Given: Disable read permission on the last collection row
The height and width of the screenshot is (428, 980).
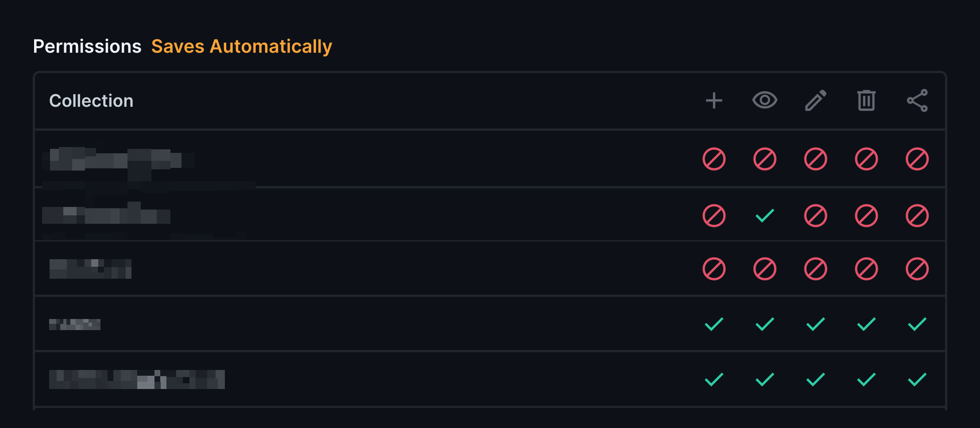Looking at the screenshot, I should [x=765, y=380].
